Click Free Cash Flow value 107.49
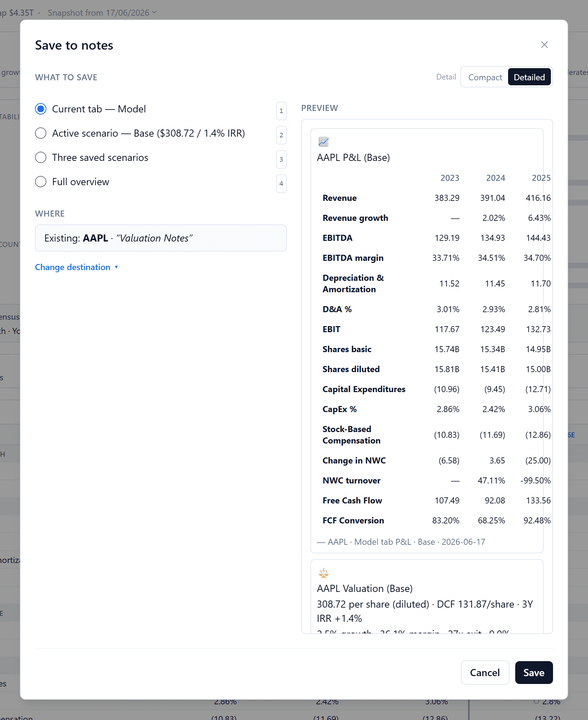 click(447, 501)
